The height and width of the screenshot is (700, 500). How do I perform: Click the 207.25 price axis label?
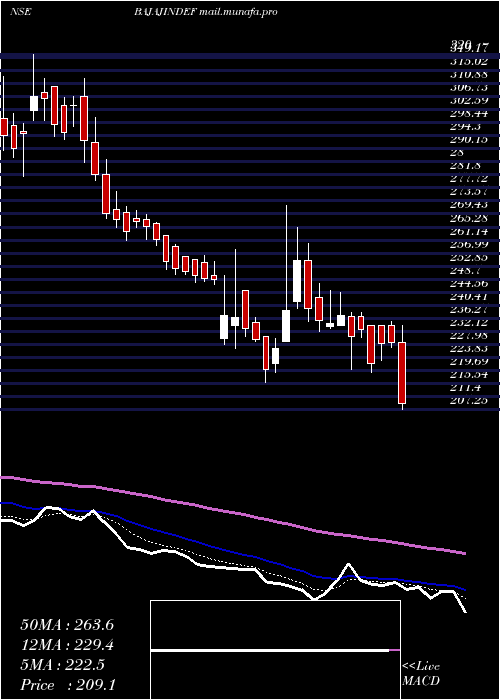click(x=469, y=400)
